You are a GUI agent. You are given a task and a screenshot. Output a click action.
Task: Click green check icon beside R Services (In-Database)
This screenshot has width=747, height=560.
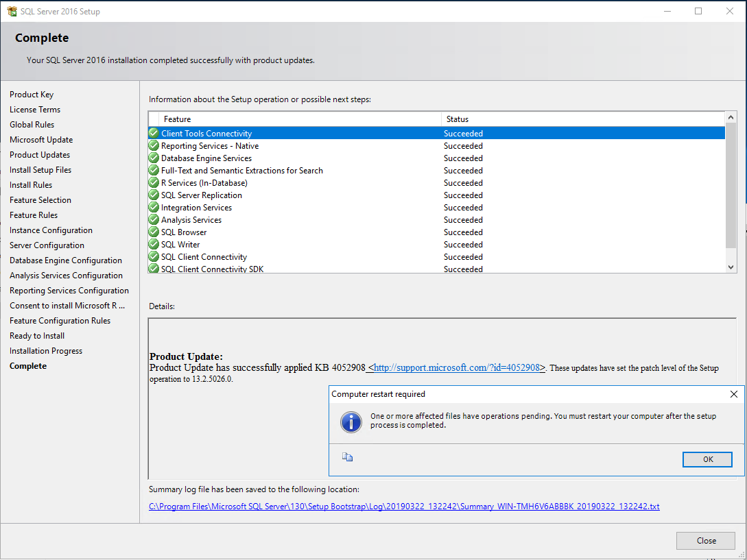[154, 182]
